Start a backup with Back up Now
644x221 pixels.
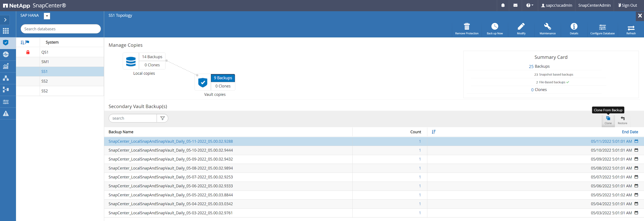pos(494,26)
